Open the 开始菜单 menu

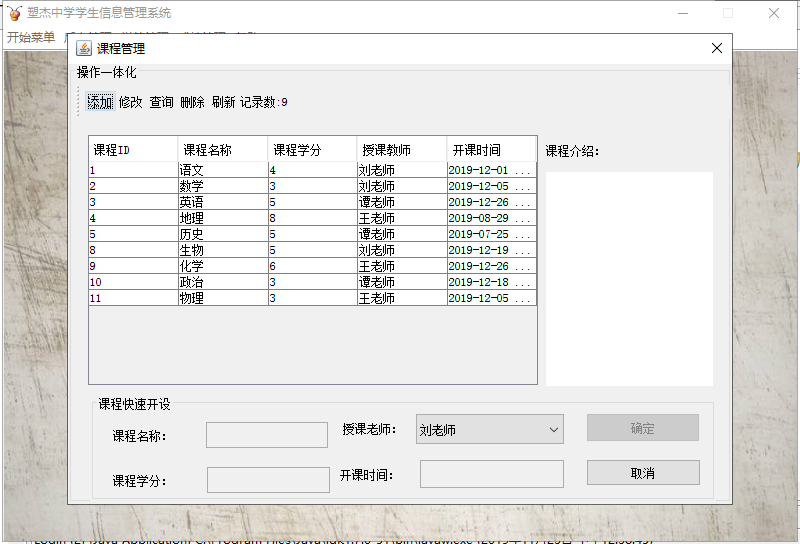pyautogui.click(x=31, y=37)
